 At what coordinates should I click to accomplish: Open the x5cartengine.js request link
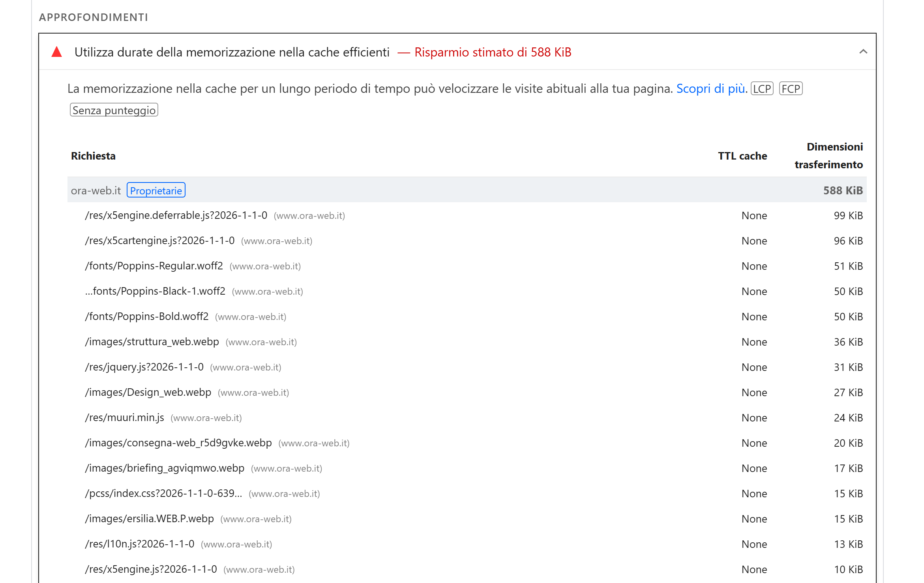point(160,241)
